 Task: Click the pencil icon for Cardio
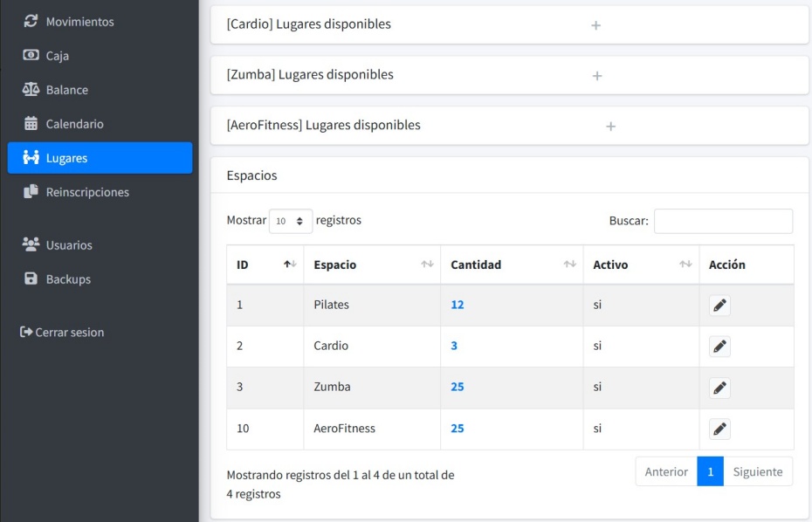click(719, 347)
